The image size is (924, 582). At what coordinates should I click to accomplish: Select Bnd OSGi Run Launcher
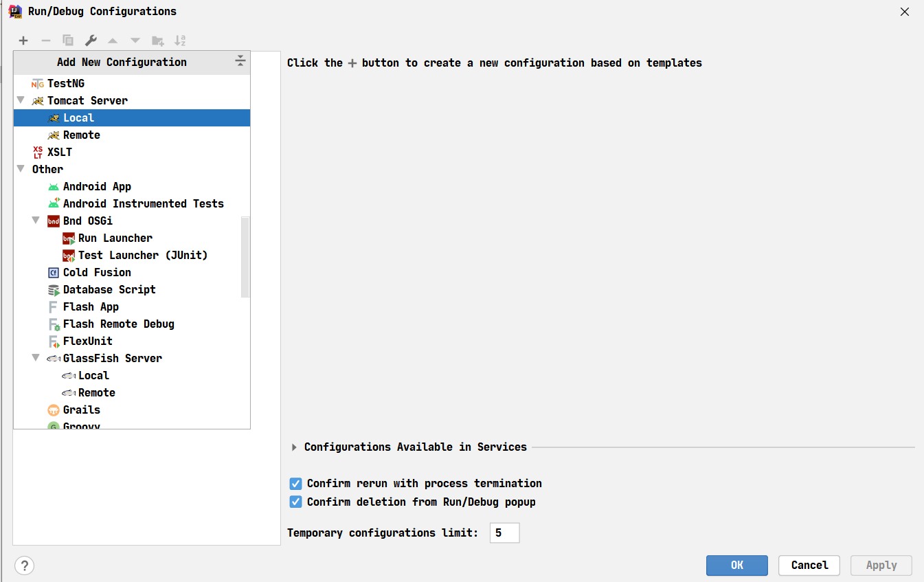115,238
